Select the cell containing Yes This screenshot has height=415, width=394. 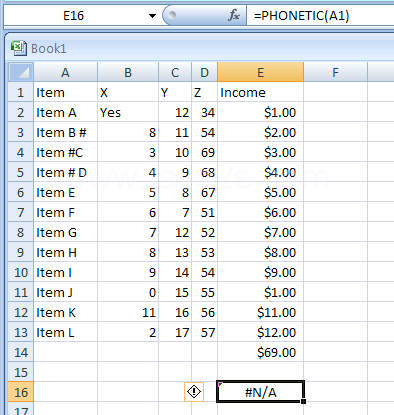click(x=128, y=112)
